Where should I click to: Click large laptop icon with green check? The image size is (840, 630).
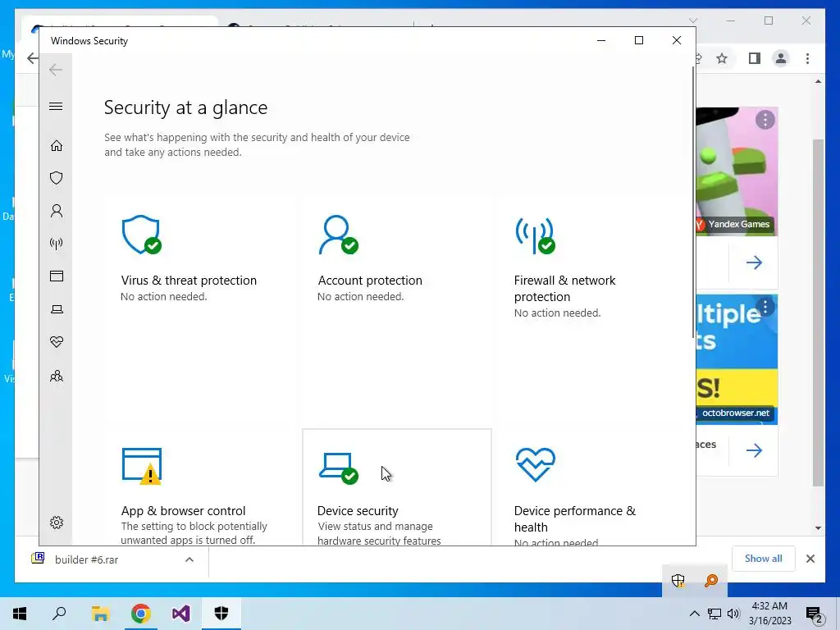pyautogui.click(x=339, y=468)
